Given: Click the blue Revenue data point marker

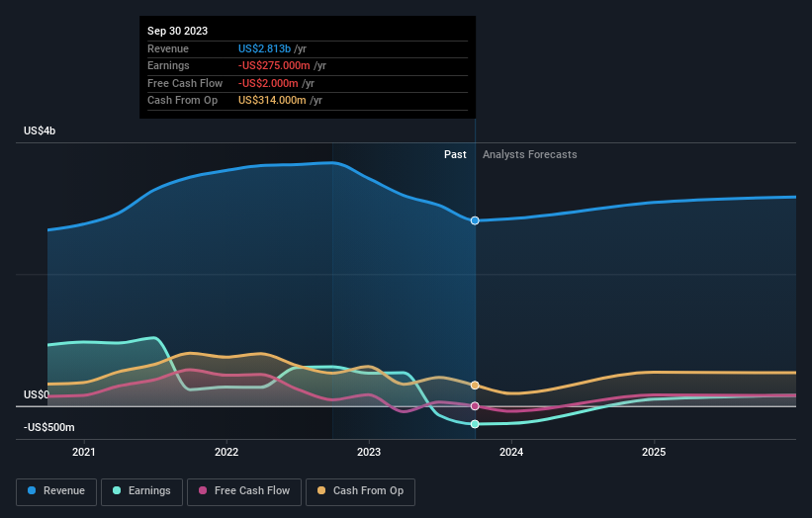Looking at the screenshot, I should (x=475, y=220).
